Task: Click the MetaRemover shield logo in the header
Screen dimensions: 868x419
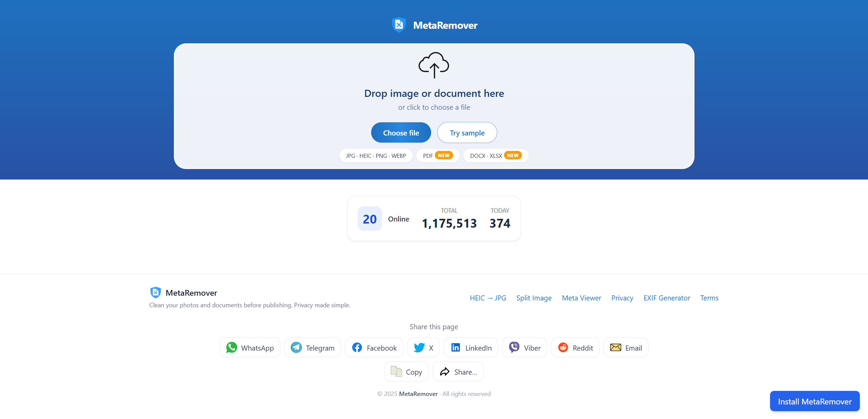Action: tap(399, 25)
